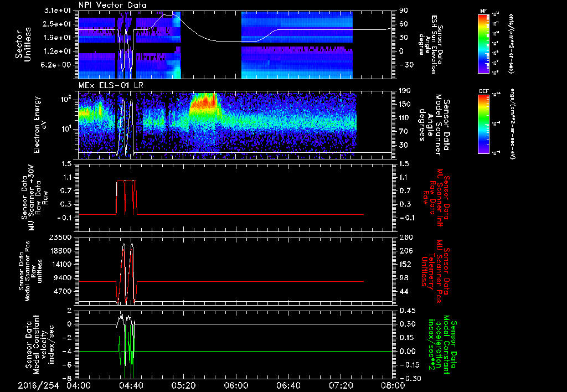Click the '-0.15' acceleration axis tick
Viewport: 567px width, 392px height.
(409, 365)
